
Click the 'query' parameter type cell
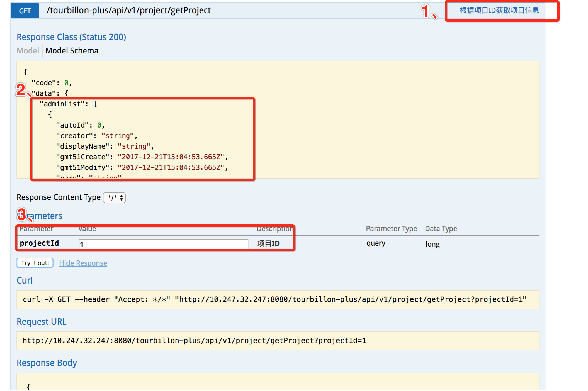coord(376,243)
